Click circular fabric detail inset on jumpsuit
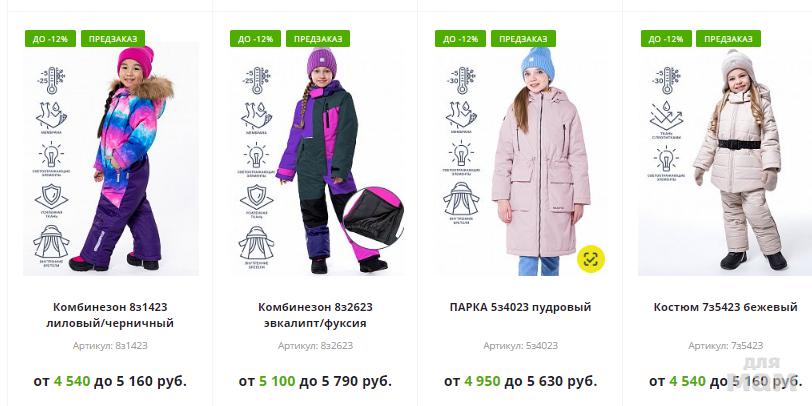 click(373, 218)
